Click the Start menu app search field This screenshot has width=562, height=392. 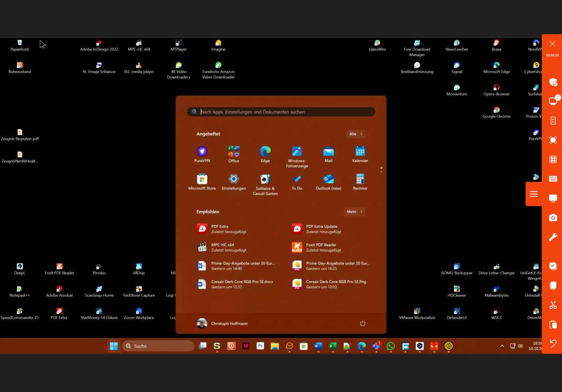pyautogui.click(x=281, y=112)
